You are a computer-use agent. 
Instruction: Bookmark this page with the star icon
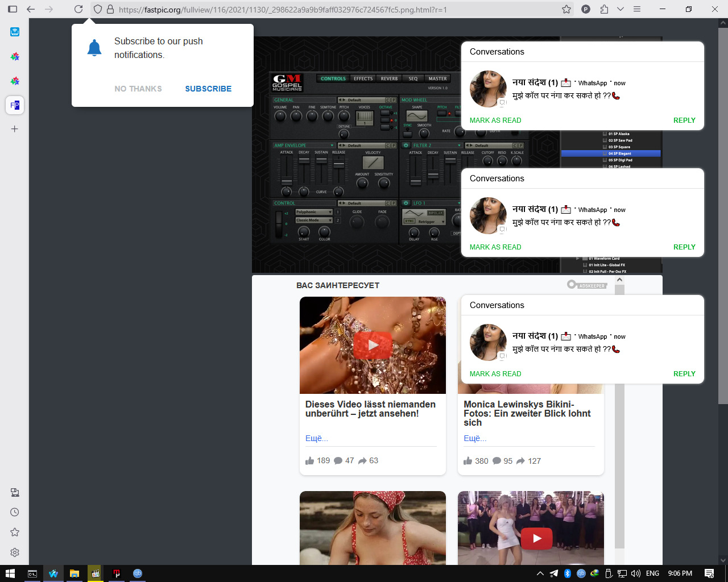pyautogui.click(x=566, y=9)
